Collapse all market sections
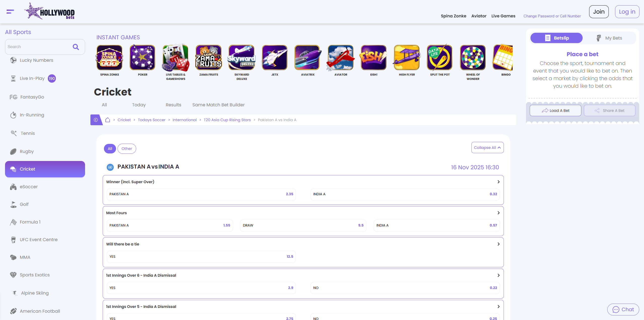Image resolution: width=644 pixels, height=320 pixels. (487, 147)
